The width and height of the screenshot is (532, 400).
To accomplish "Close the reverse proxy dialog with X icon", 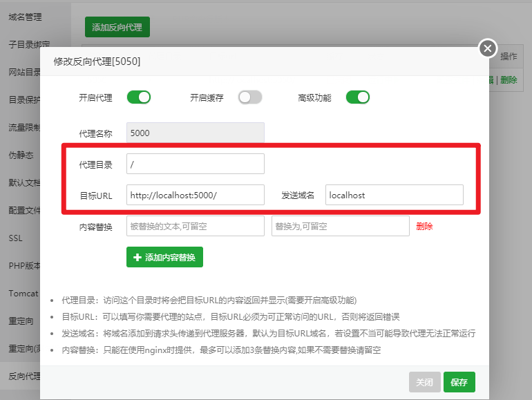I will [x=488, y=48].
